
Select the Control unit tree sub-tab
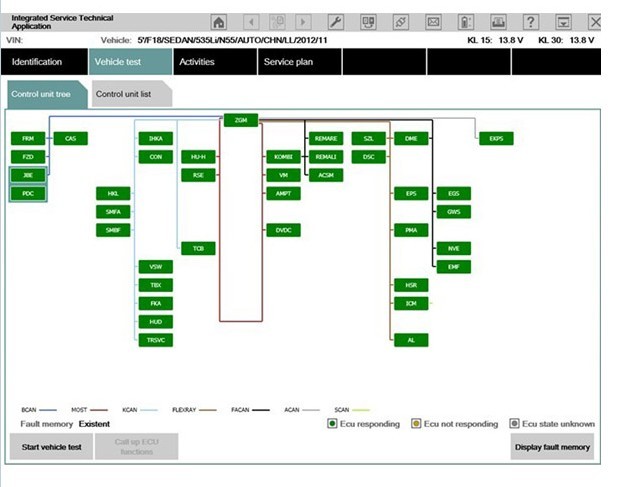point(47,94)
